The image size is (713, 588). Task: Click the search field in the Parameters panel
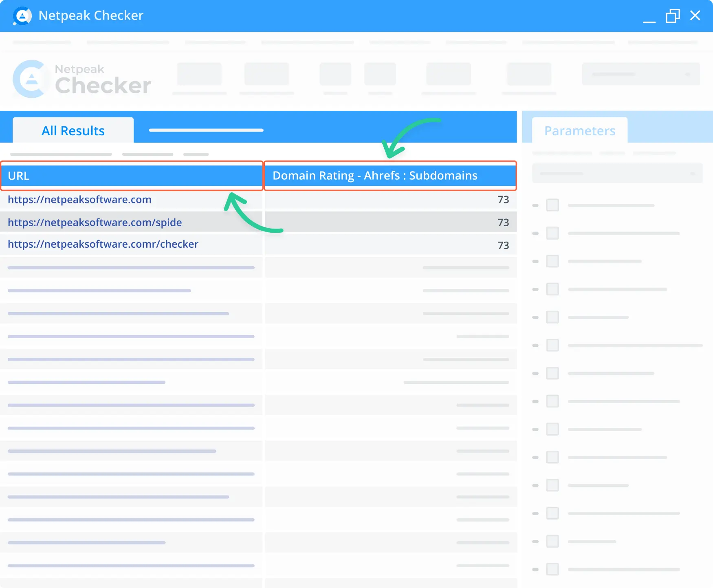coord(616,173)
